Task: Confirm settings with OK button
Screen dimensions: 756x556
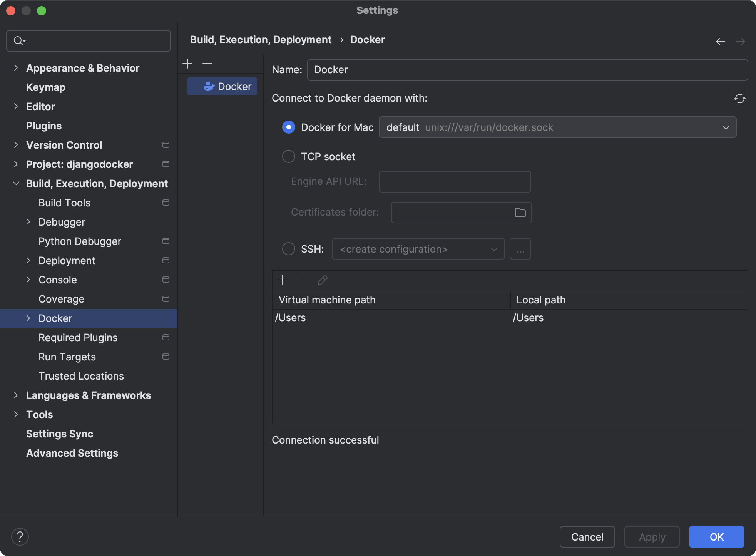Action: pyautogui.click(x=716, y=536)
